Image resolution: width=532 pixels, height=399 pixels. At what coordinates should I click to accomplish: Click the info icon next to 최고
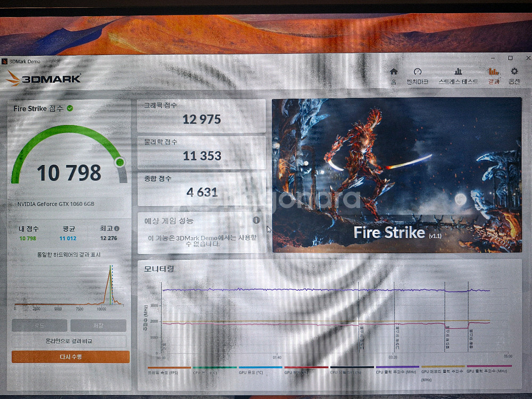coord(117,228)
